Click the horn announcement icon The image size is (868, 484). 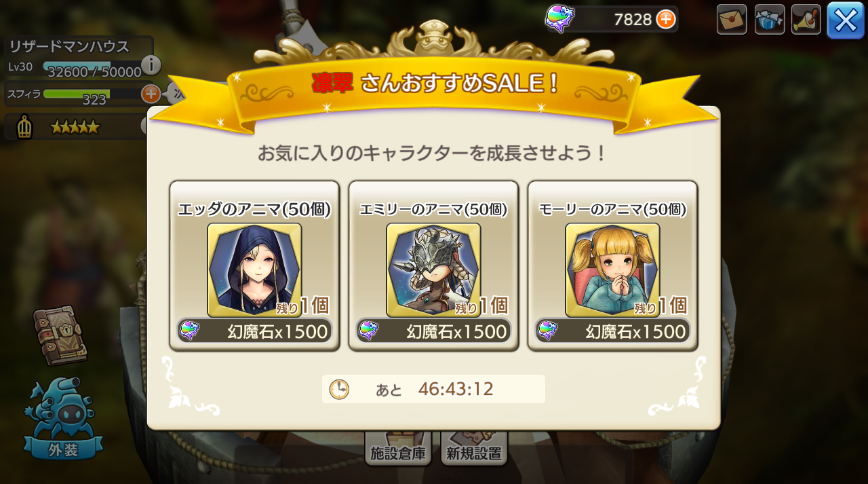(806, 19)
